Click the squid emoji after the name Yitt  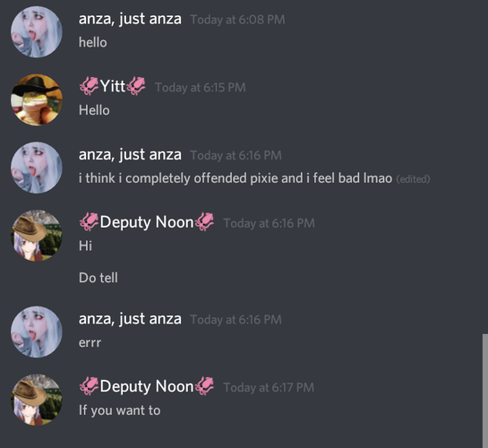pyautogui.click(x=136, y=86)
